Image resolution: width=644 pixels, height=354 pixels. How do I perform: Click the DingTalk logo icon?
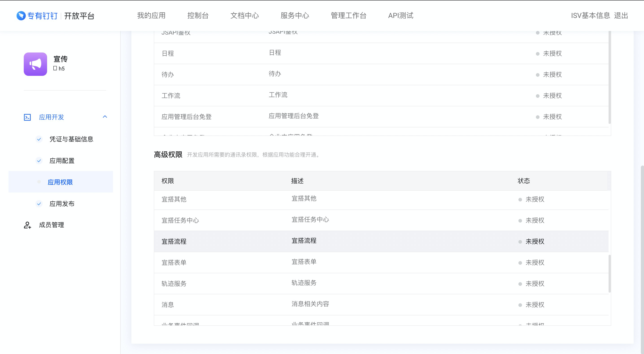(x=21, y=15)
